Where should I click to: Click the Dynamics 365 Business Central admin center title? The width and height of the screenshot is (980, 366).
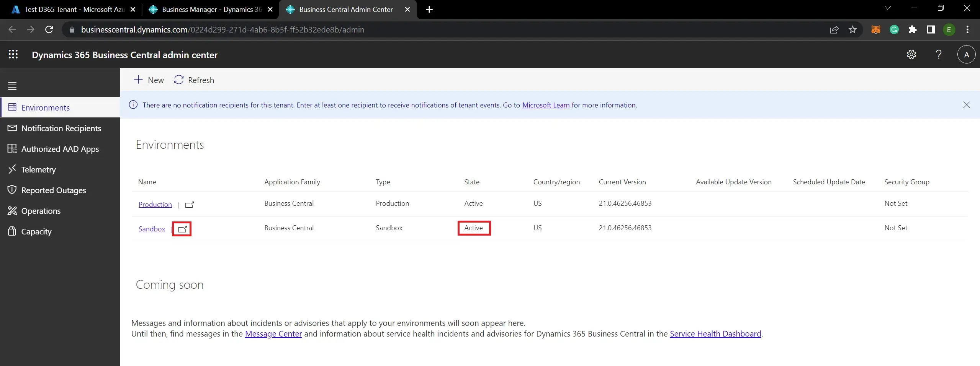click(125, 55)
